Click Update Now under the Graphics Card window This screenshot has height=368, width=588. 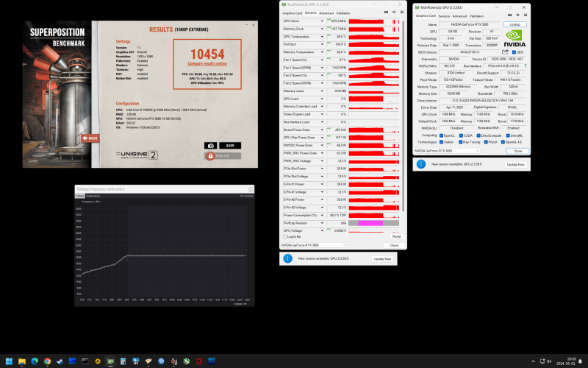516,164
